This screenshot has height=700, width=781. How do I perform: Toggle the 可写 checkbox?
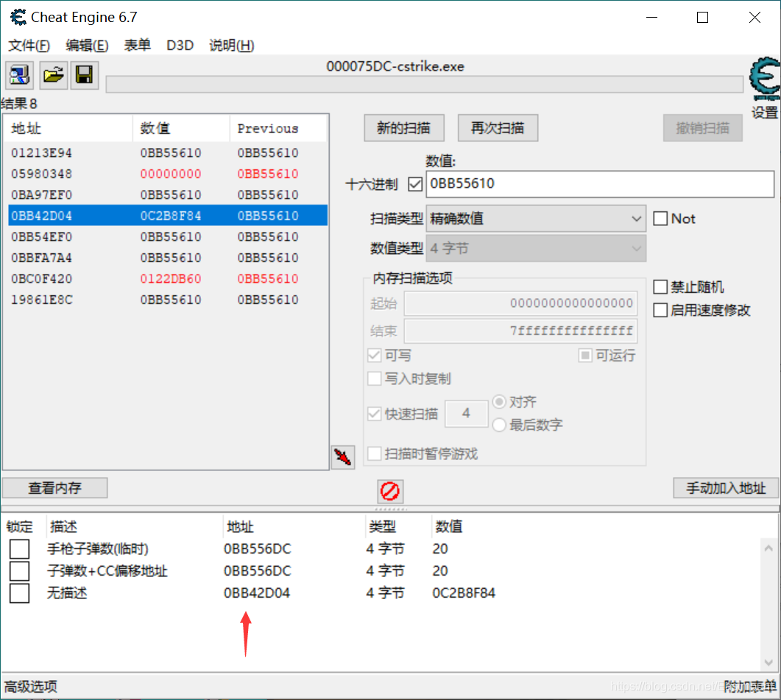374,356
